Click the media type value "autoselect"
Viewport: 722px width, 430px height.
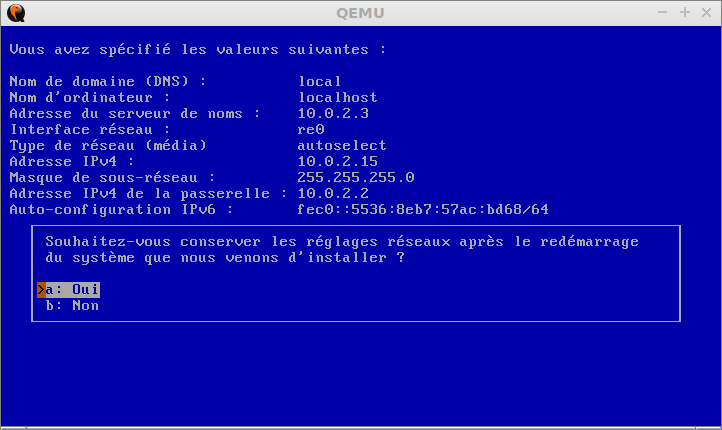tap(342, 145)
